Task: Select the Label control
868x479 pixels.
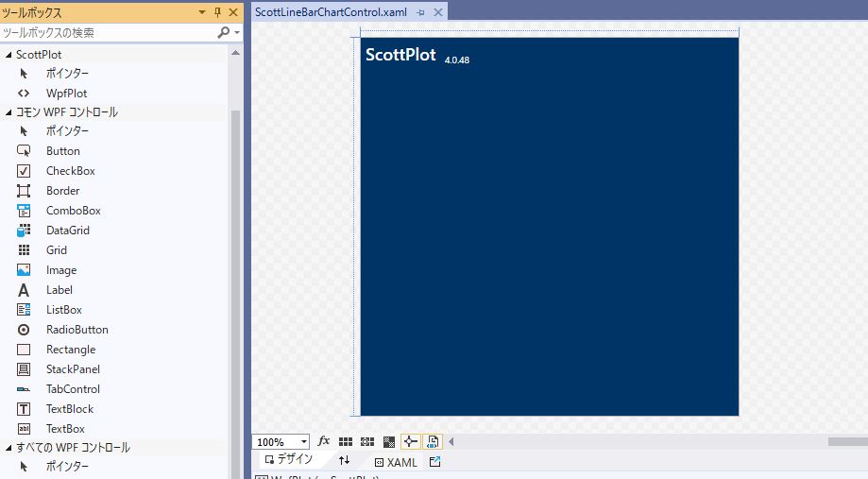Action: 59,290
